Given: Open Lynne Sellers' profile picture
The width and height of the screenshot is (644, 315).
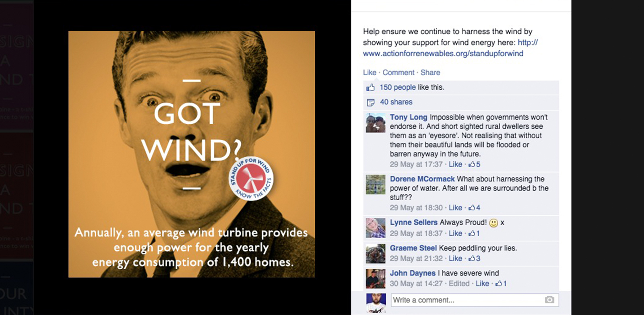Looking at the screenshot, I should (376, 228).
